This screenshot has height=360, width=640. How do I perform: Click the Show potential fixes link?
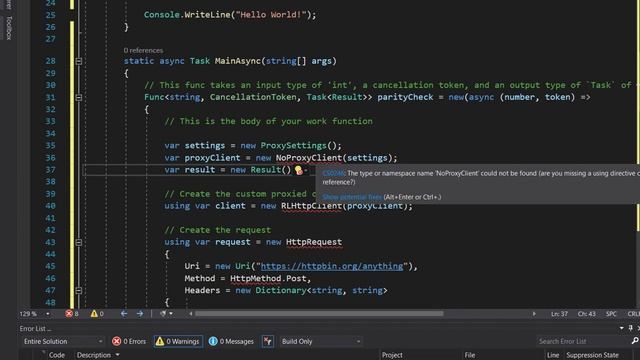352,197
